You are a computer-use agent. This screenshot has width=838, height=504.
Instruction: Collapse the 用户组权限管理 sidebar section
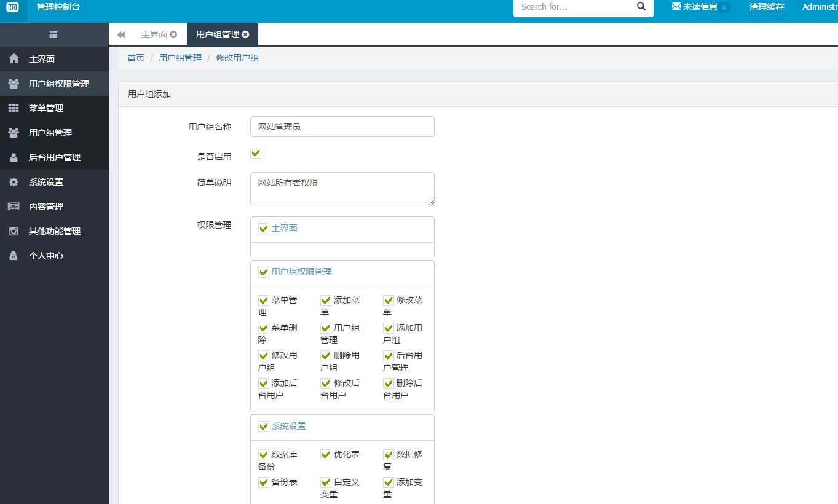(58, 84)
